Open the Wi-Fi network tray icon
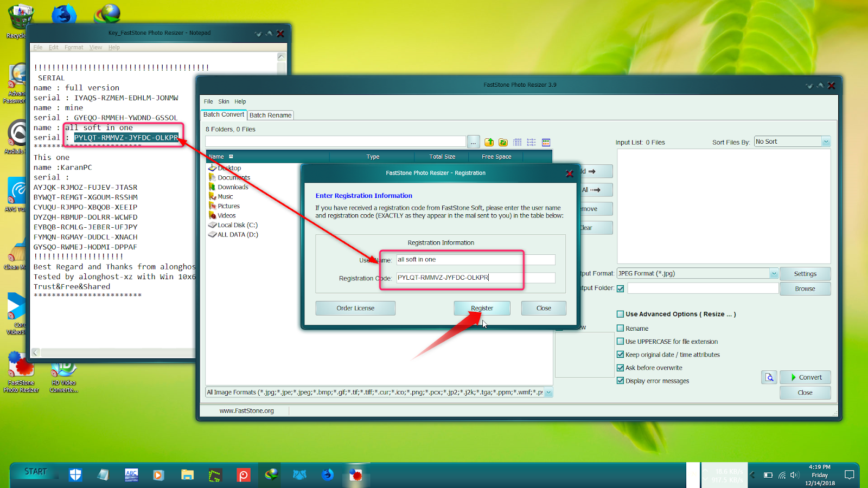868x488 pixels. [782, 475]
